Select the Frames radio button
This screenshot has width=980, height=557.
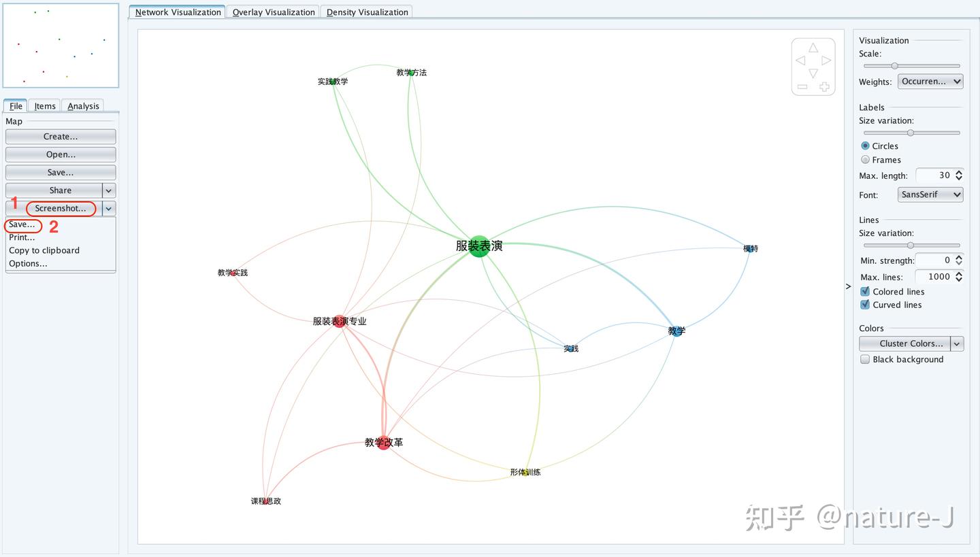(x=865, y=160)
